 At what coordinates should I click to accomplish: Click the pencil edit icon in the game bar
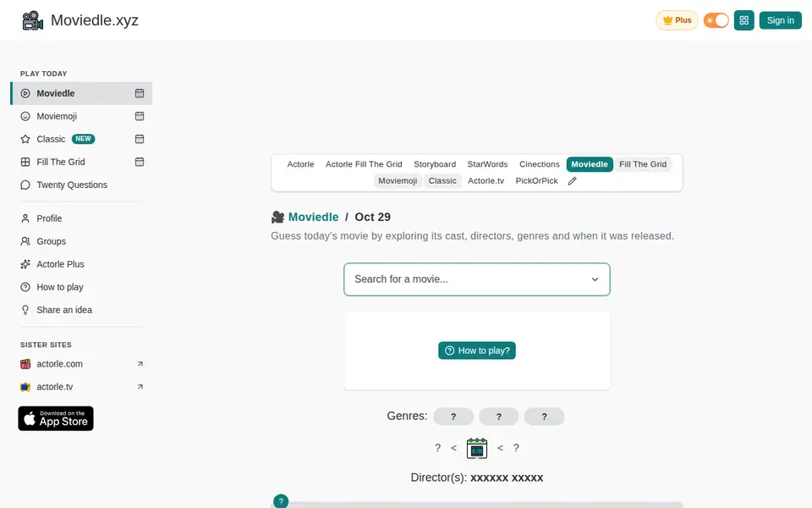coord(573,181)
